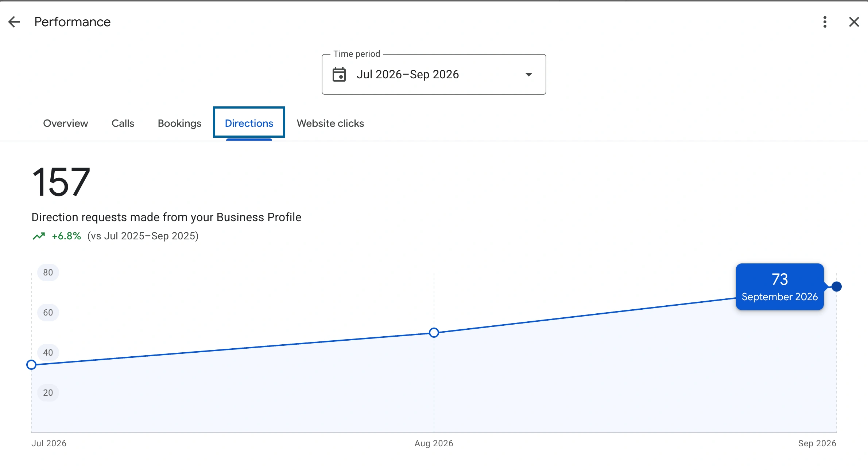Click the (vs Jul 2025–Sep 2025) comparison text

click(x=143, y=236)
